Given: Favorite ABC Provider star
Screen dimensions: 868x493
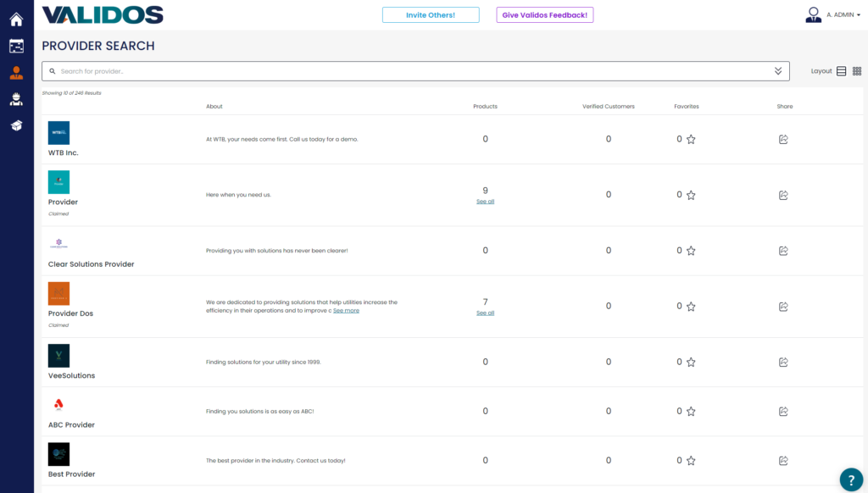Looking at the screenshot, I should coord(691,411).
